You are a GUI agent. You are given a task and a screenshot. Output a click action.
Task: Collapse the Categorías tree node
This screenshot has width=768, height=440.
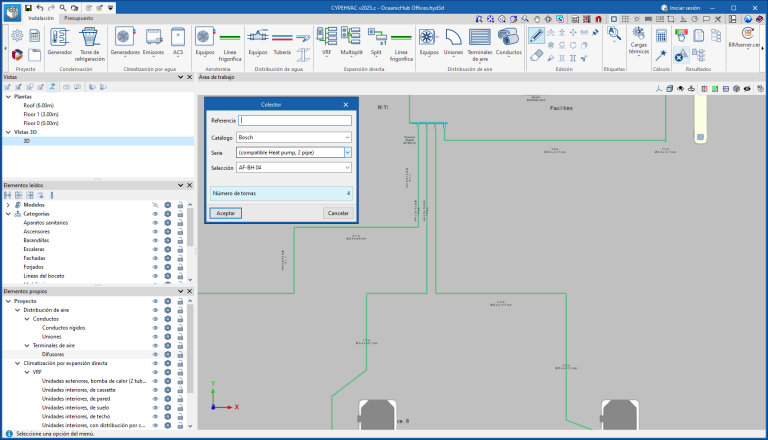[x=8, y=214]
